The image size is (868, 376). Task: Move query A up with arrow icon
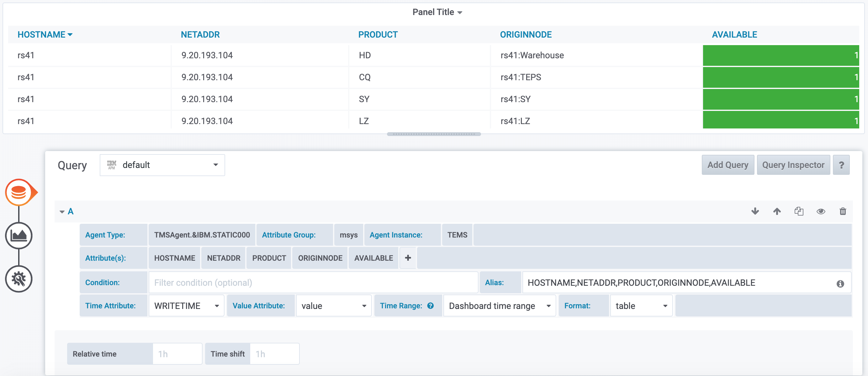777,211
